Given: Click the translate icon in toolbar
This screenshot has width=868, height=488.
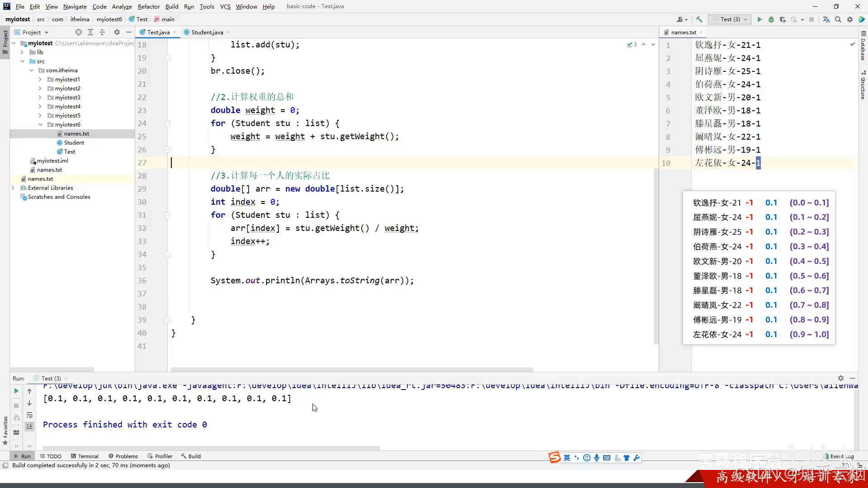Looking at the screenshot, I should click(826, 19).
